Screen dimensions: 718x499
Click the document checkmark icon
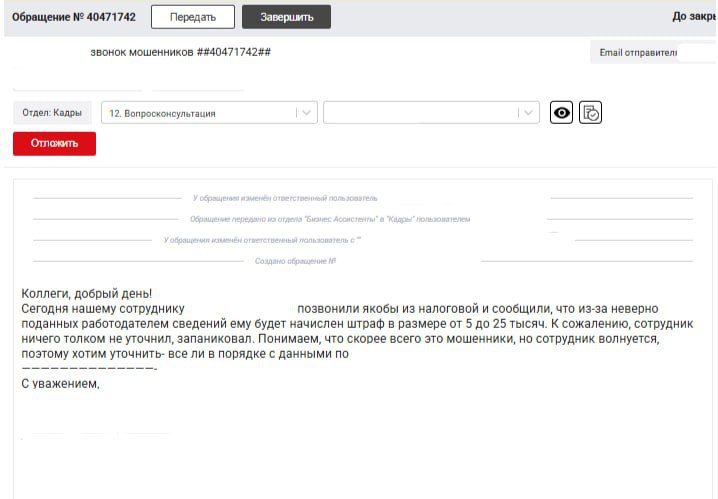(x=590, y=113)
